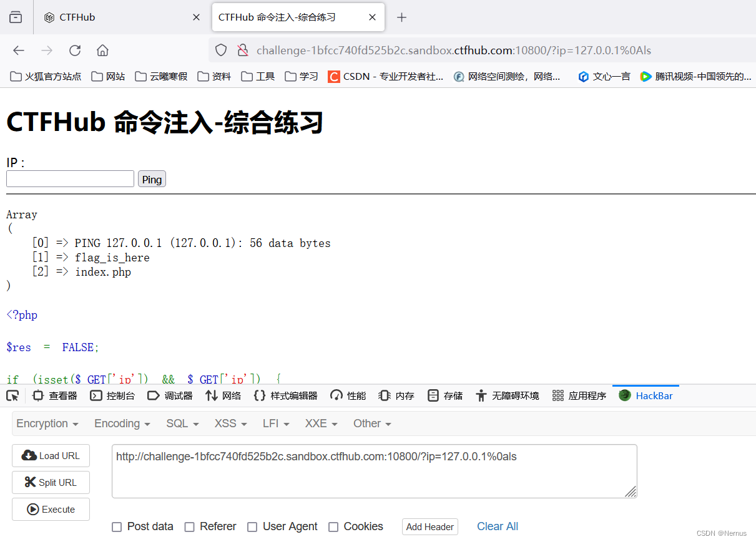The height and width of the screenshot is (542, 756).
Task: Select index.php output line
Action: [x=103, y=272]
